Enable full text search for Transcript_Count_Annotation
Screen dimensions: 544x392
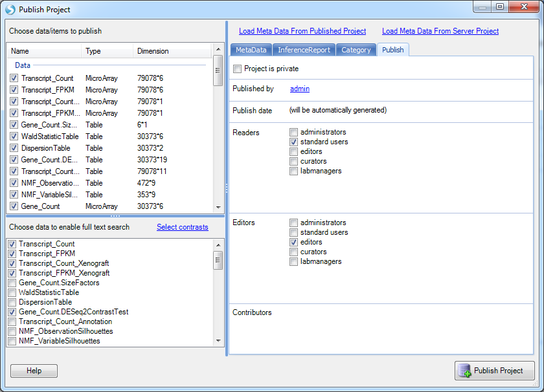[x=12, y=321]
